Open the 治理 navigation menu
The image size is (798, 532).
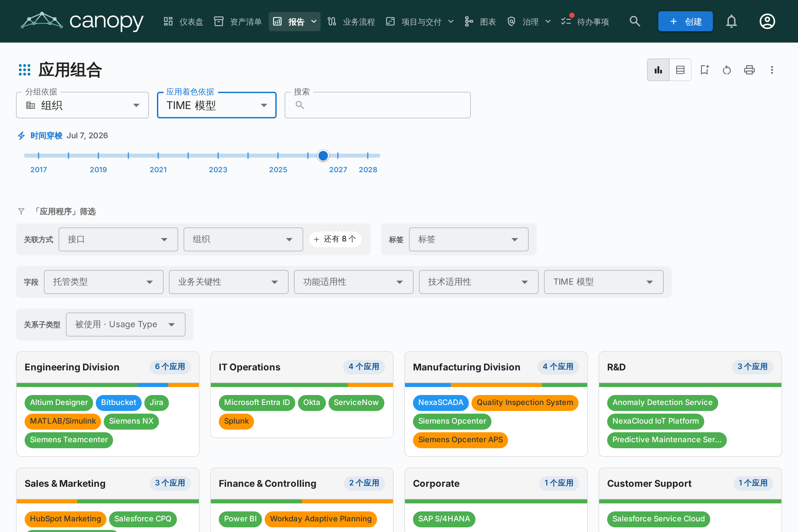pos(529,21)
